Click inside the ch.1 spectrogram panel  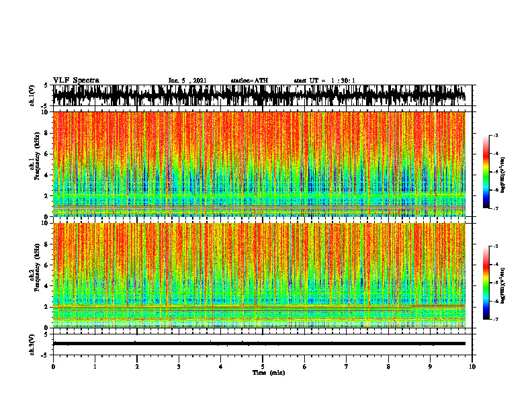pos(263,164)
